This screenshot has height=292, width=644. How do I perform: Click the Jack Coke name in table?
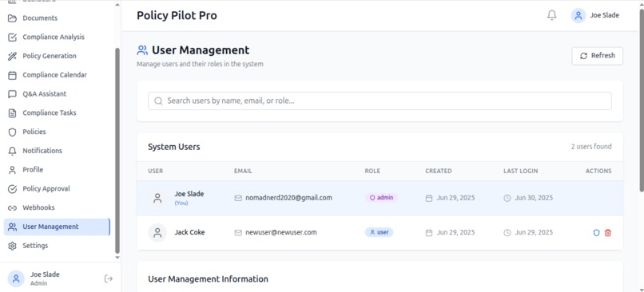tap(189, 232)
